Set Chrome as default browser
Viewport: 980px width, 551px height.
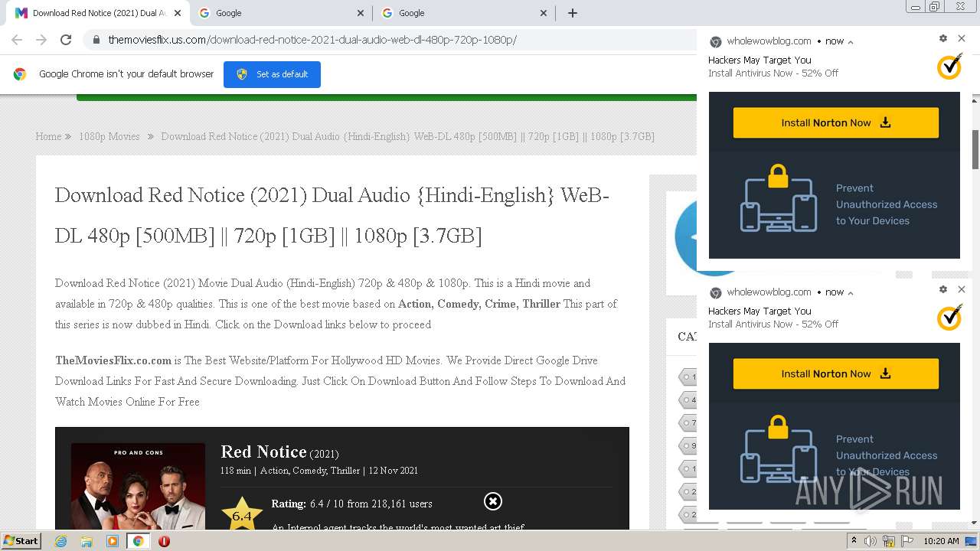tap(272, 74)
